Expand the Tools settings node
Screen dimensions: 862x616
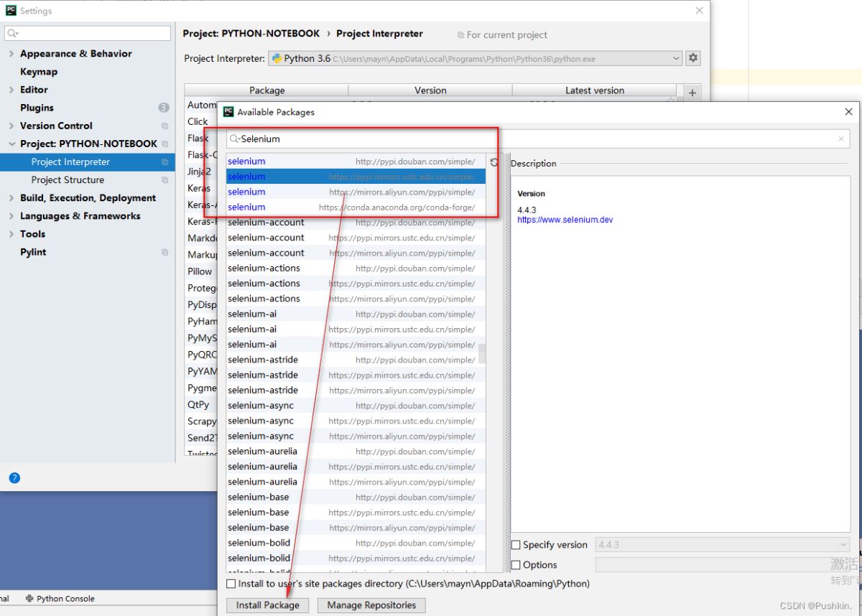point(11,234)
